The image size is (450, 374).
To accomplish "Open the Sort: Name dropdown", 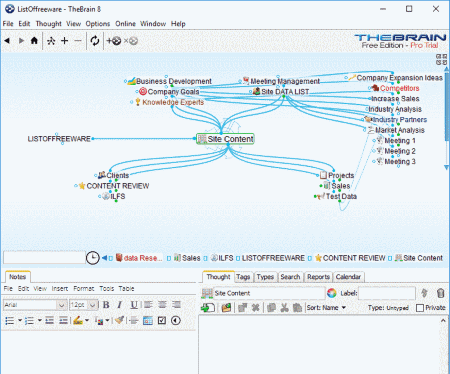I will [x=326, y=308].
